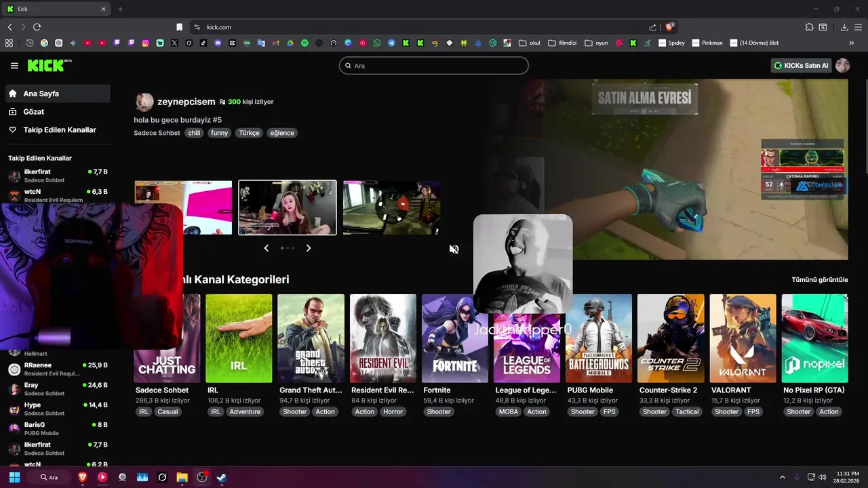868x488 pixels.
Task: Open the Fortnite category card
Action: [x=455, y=338]
